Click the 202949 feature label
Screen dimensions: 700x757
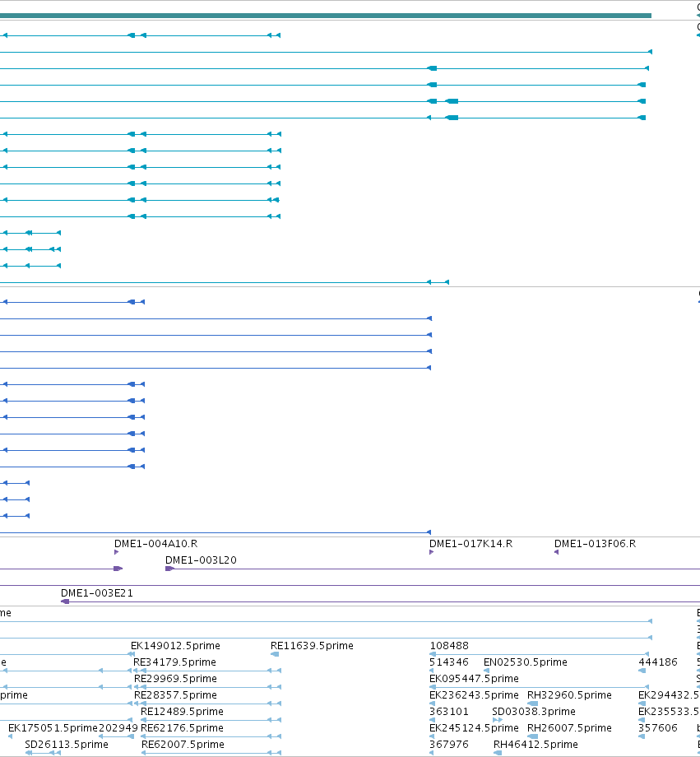(118, 727)
